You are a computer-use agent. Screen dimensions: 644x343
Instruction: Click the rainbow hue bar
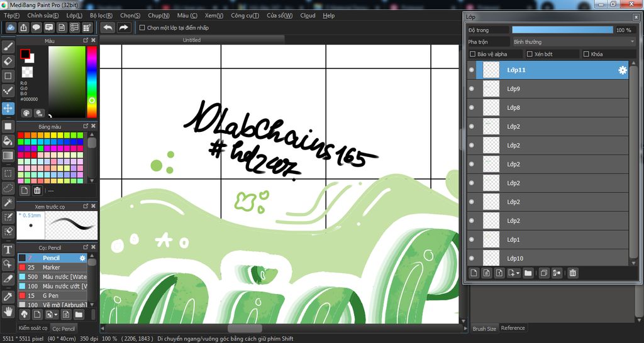click(x=92, y=82)
